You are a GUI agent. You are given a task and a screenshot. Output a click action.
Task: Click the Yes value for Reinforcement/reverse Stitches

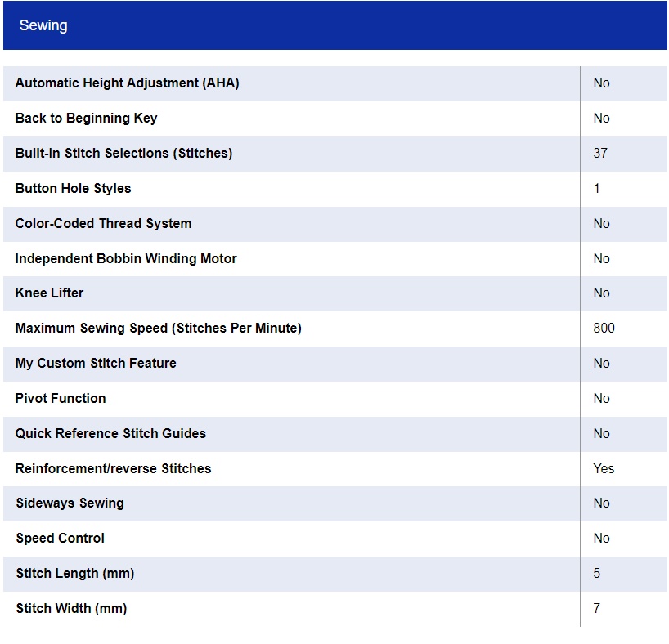click(604, 469)
